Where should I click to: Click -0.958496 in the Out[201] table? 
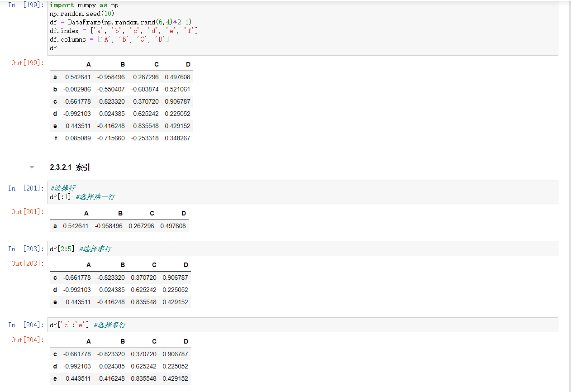109,226
